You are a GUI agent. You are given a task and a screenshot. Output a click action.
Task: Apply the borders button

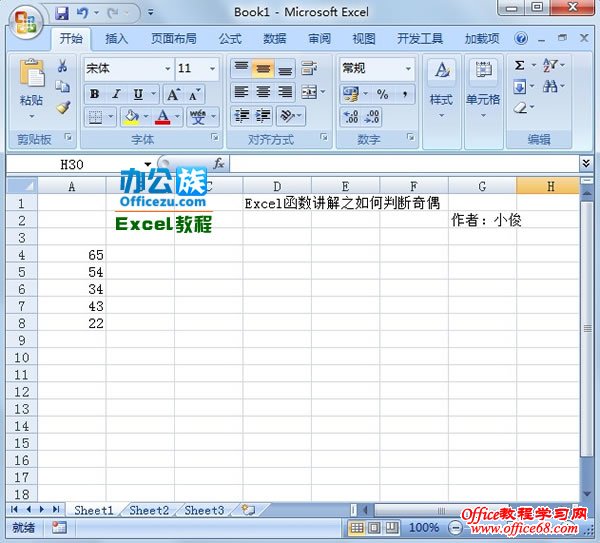click(96, 117)
